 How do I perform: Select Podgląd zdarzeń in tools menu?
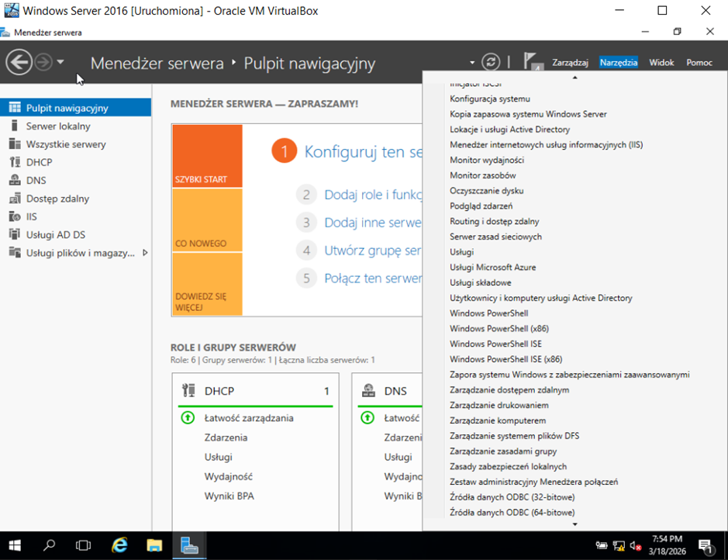481,206
